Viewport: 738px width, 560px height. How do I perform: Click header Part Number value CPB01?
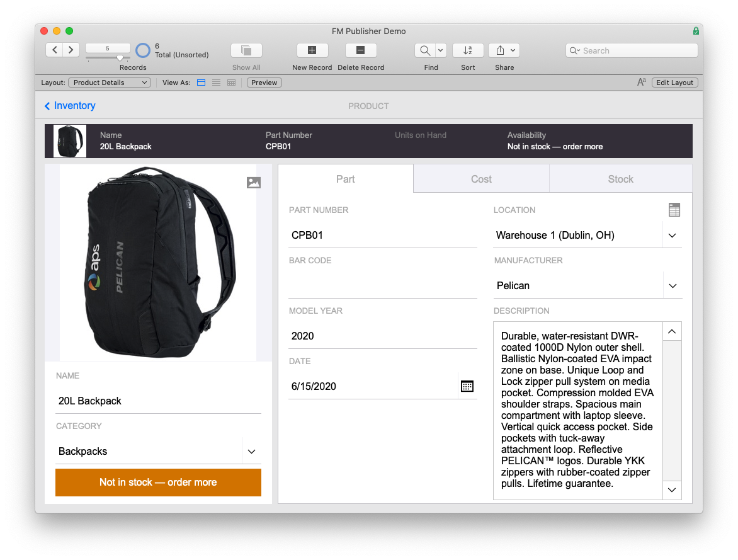pyautogui.click(x=278, y=147)
